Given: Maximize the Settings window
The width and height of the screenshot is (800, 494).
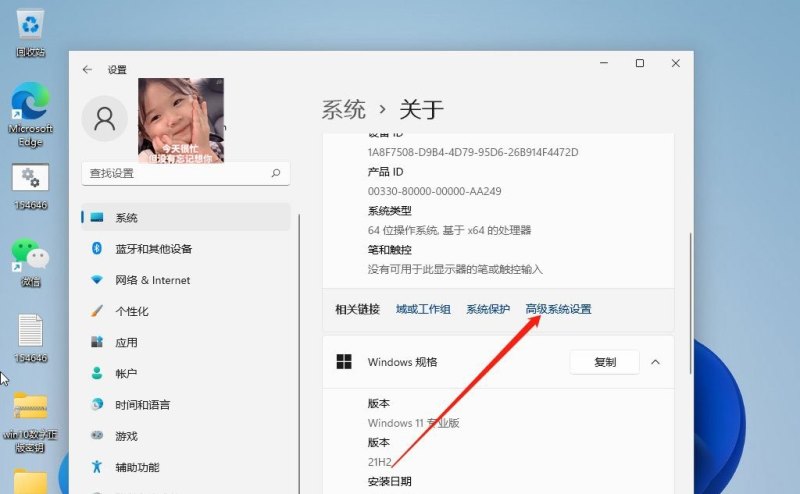Looking at the screenshot, I should [640, 63].
